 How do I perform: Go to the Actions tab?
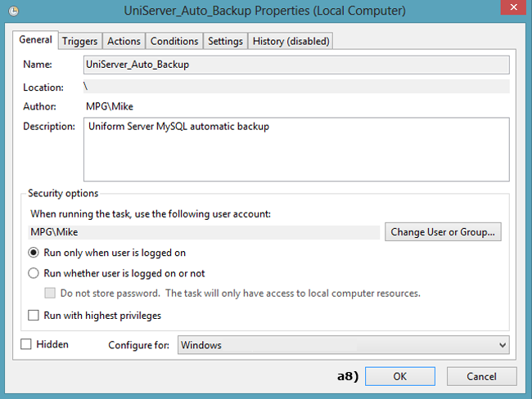click(124, 41)
